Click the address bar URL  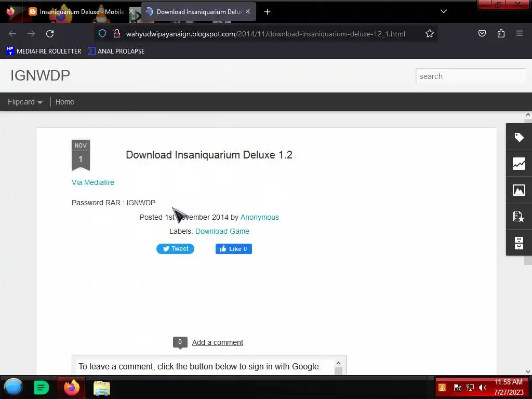[265, 34]
